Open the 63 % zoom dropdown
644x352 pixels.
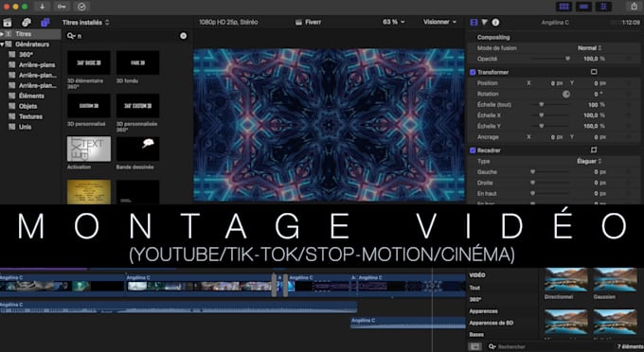pyautogui.click(x=393, y=22)
